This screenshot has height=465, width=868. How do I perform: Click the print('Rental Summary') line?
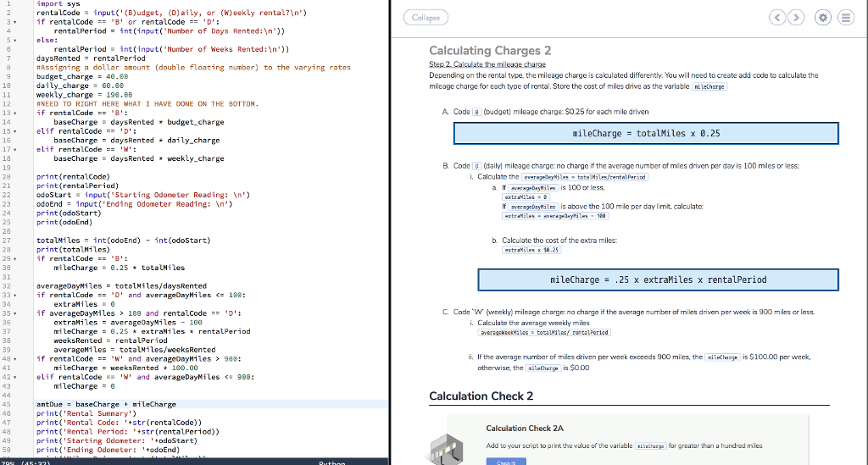click(86, 413)
